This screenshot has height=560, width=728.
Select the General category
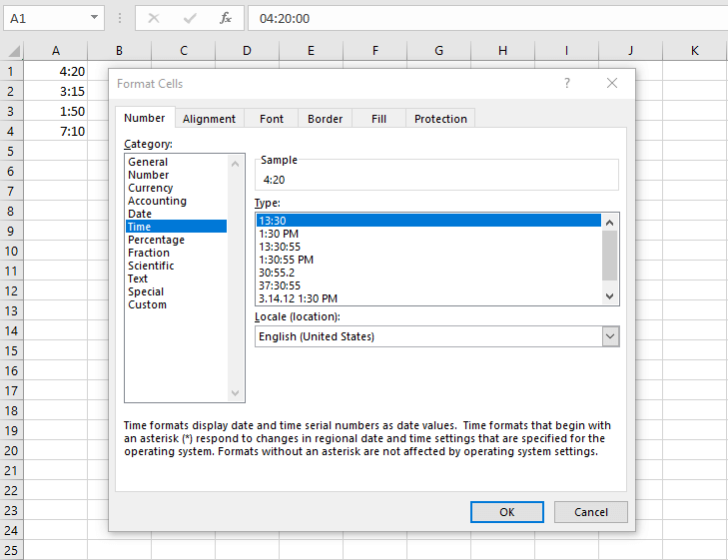(177, 162)
